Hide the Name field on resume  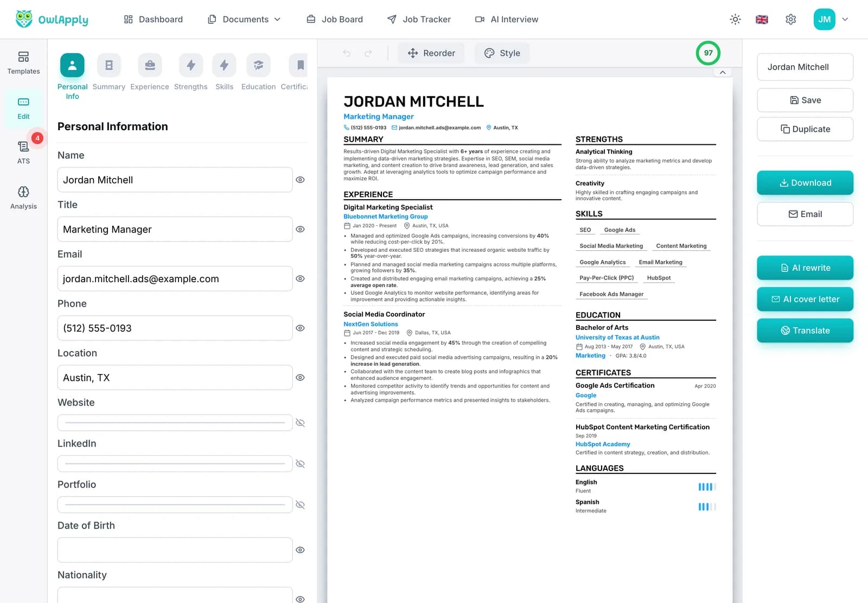300,180
